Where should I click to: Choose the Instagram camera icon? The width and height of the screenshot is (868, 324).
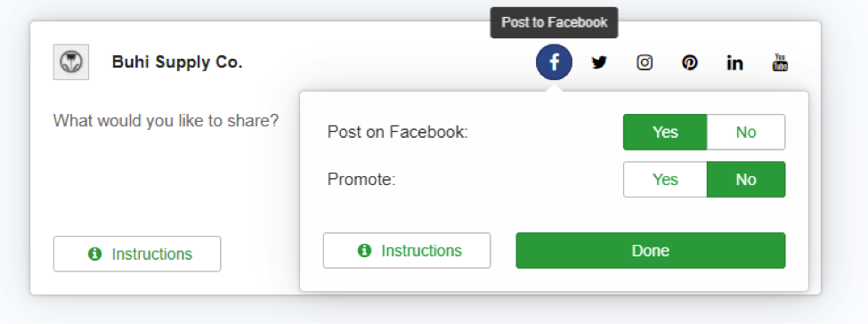[x=645, y=62]
